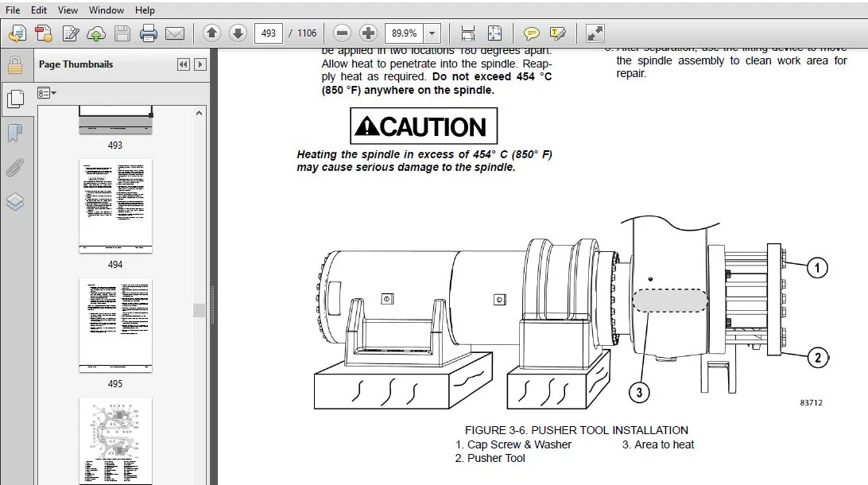
Task: Click the security lock icon in sidebar
Action: pos(15,64)
